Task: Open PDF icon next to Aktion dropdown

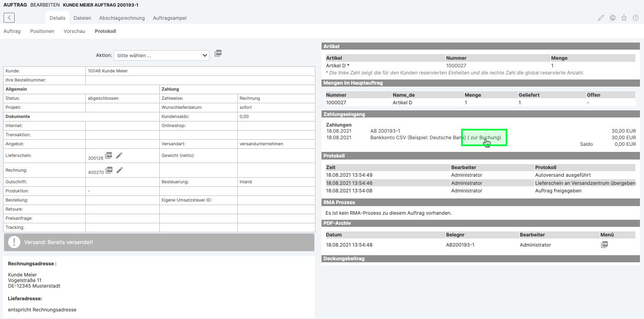Action: (x=218, y=53)
